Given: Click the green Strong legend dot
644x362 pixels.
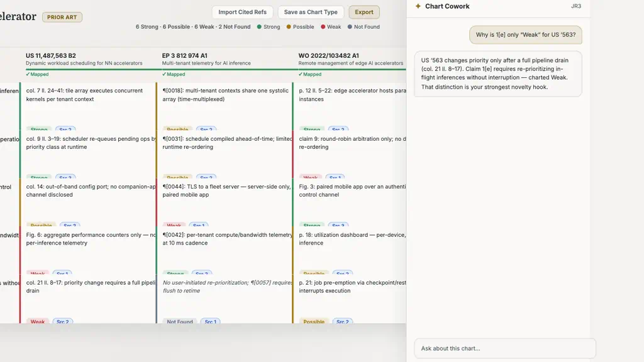Looking at the screenshot, I should [x=259, y=26].
